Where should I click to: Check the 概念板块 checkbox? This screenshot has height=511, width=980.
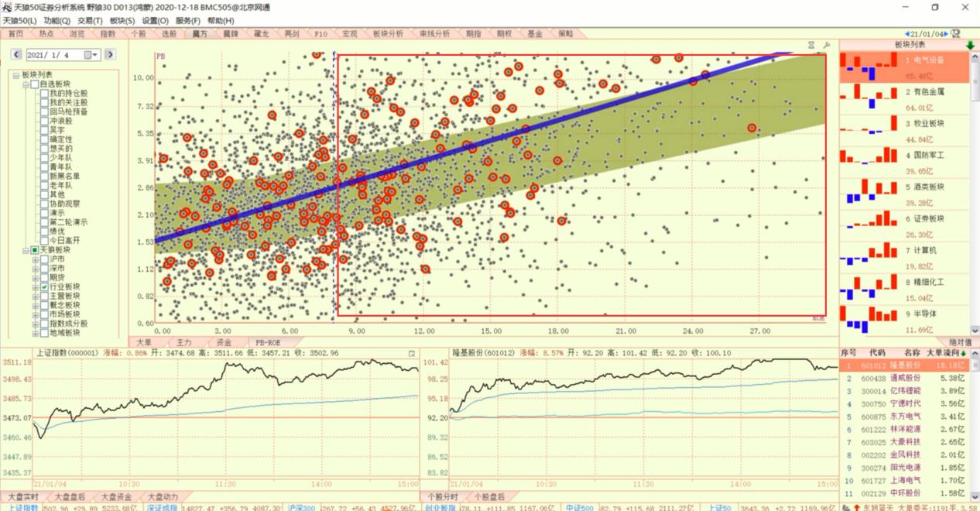click(x=44, y=305)
